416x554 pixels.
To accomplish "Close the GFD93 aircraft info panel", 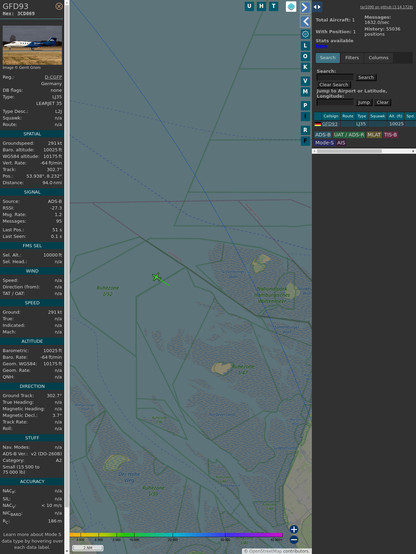I will coord(59,6).
